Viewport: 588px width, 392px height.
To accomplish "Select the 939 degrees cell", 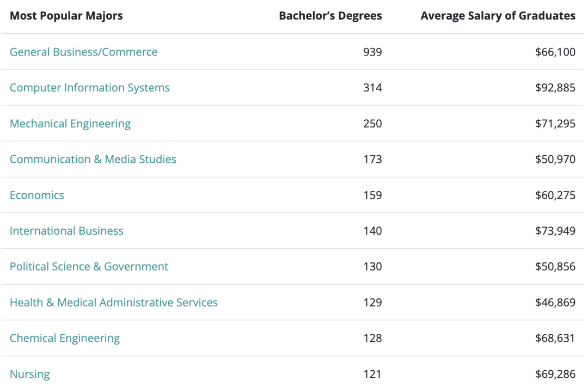I will tap(372, 52).
